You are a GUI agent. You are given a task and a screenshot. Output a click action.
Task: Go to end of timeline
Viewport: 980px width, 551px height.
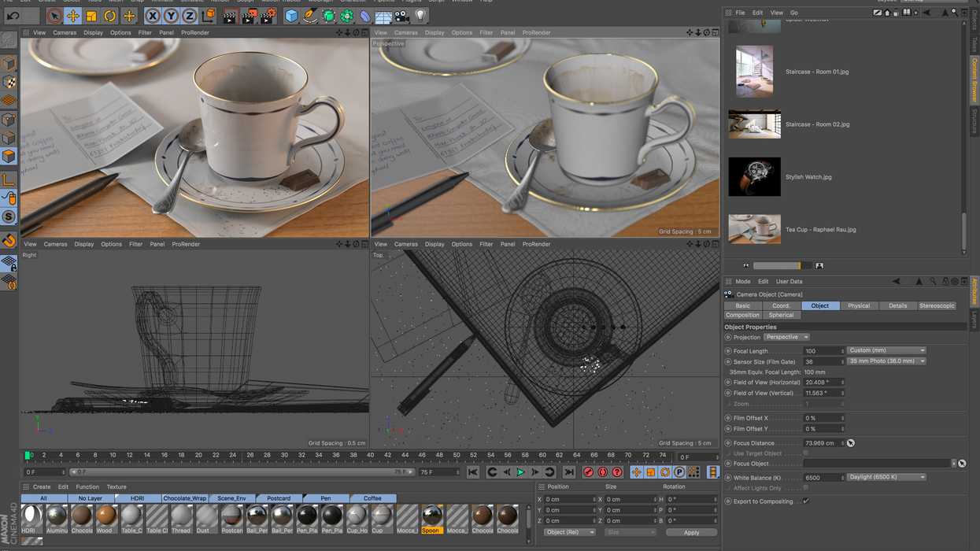point(568,472)
